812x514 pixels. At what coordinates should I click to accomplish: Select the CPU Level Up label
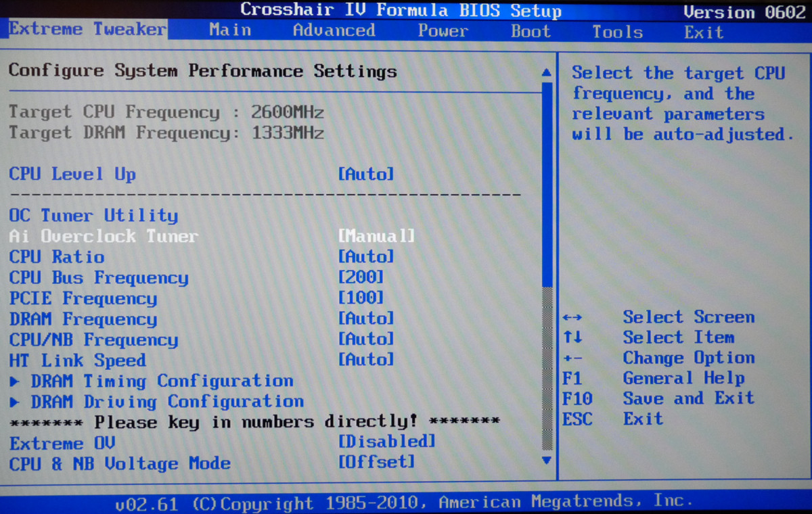pos(72,174)
